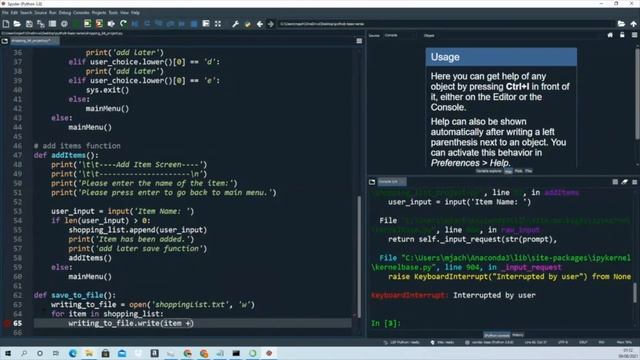Image resolution: width=640 pixels, height=360 pixels.
Task: Open File Explorer from the taskbar
Action: pos(89,353)
